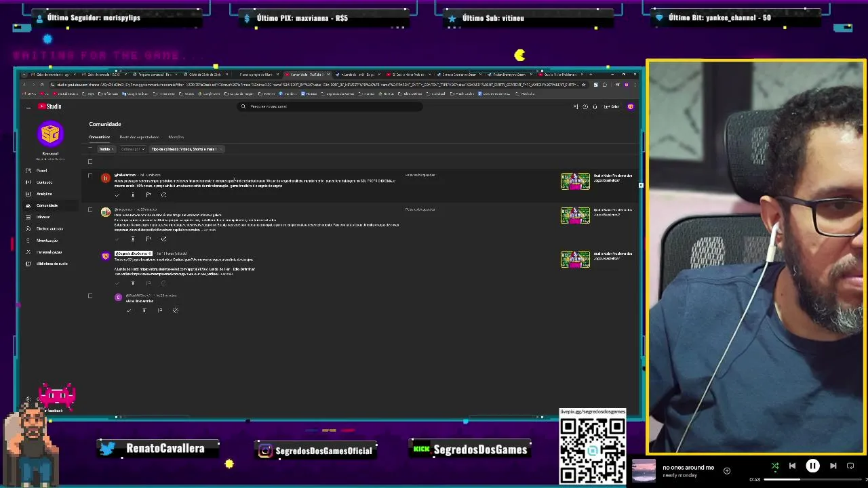This screenshot has height=488, width=868.
Task: Tick the select-all comments checkbox
Action: 90,162
